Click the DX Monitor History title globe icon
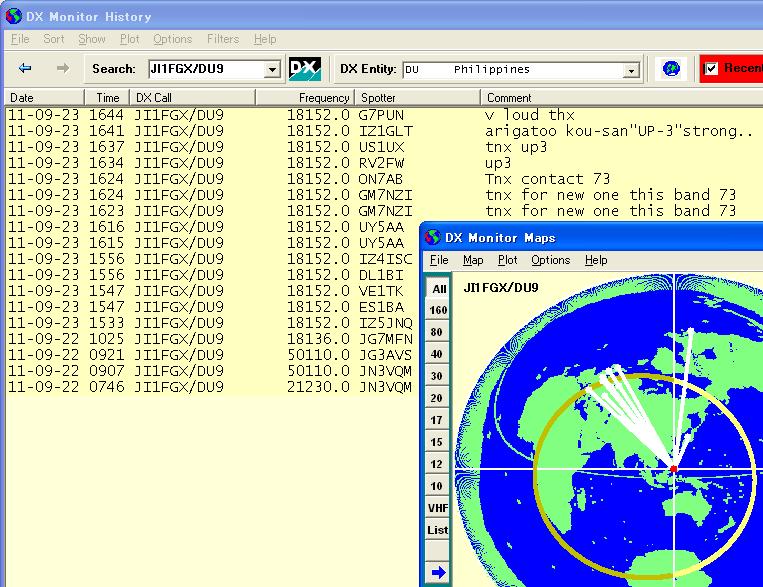 pos(14,16)
